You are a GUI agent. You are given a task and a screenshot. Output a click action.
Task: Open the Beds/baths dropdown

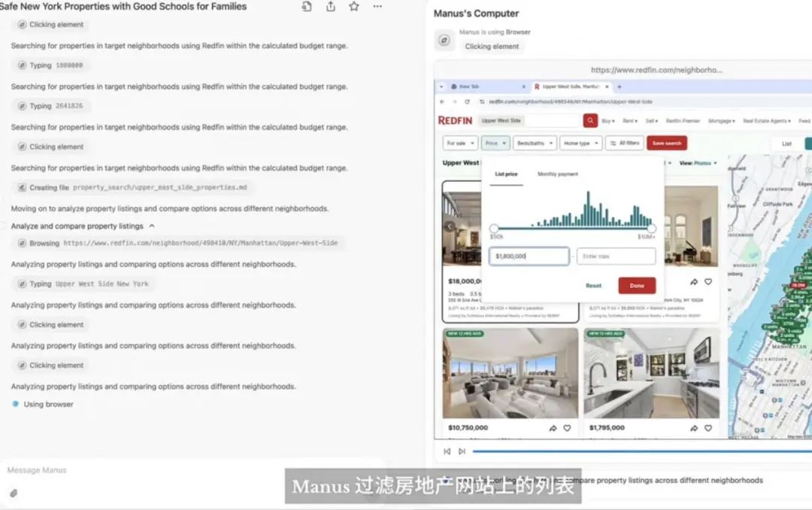tap(535, 143)
